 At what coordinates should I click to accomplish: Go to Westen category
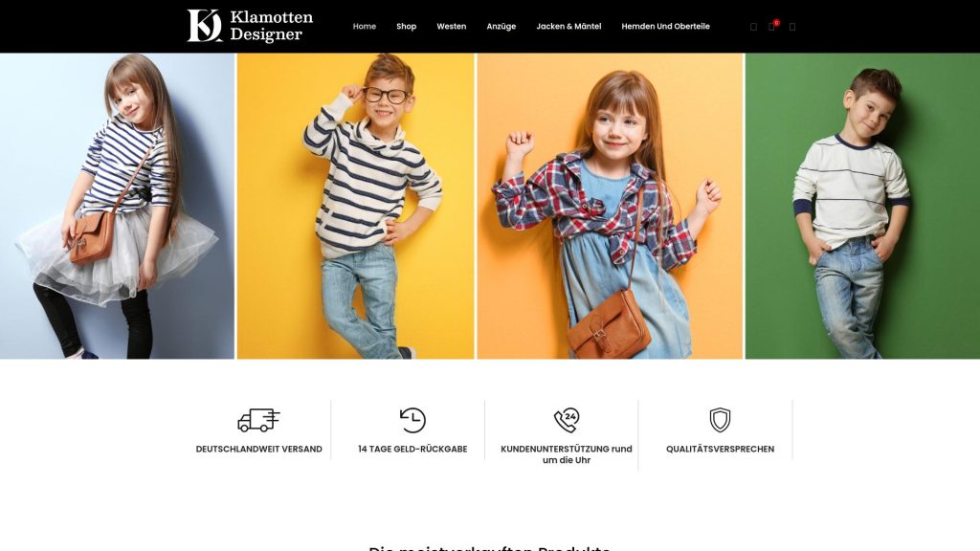[452, 26]
